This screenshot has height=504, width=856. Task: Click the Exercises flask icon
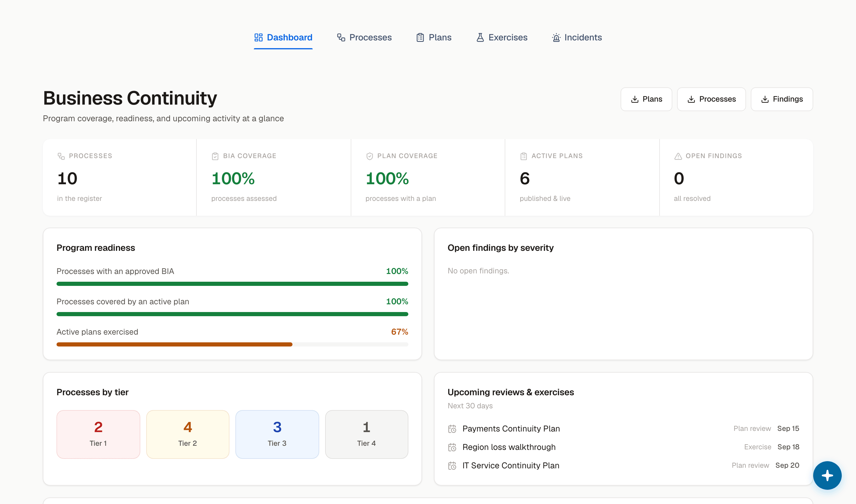coord(480,37)
